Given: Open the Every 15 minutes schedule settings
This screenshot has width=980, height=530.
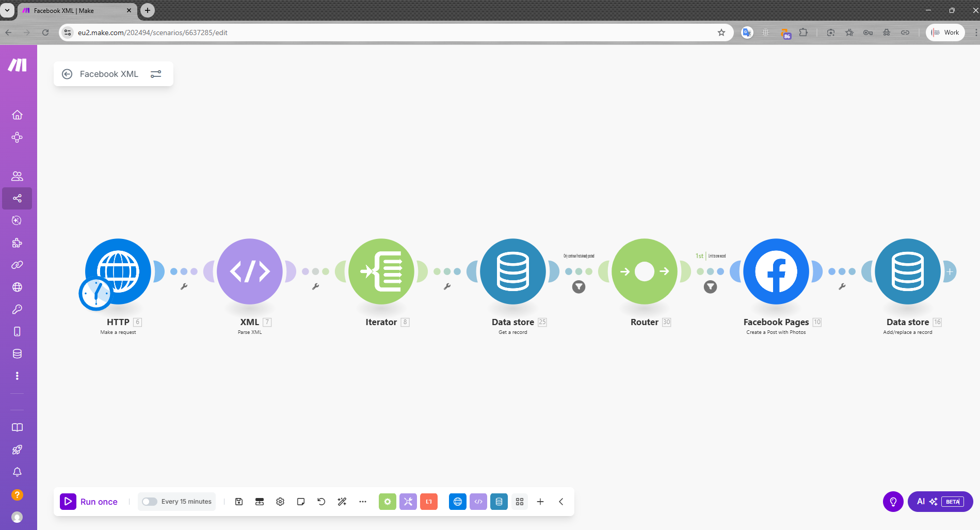Looking at the screenshot, I should (x=186, y=502).
